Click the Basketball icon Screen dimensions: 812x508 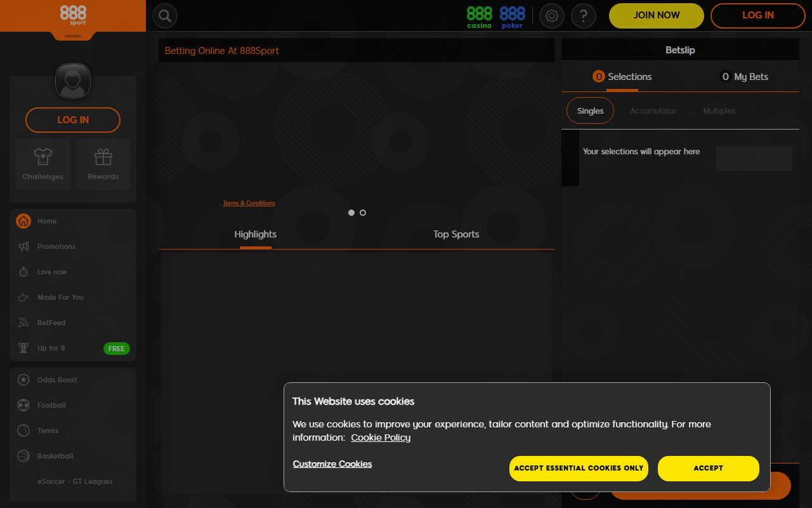23,456
